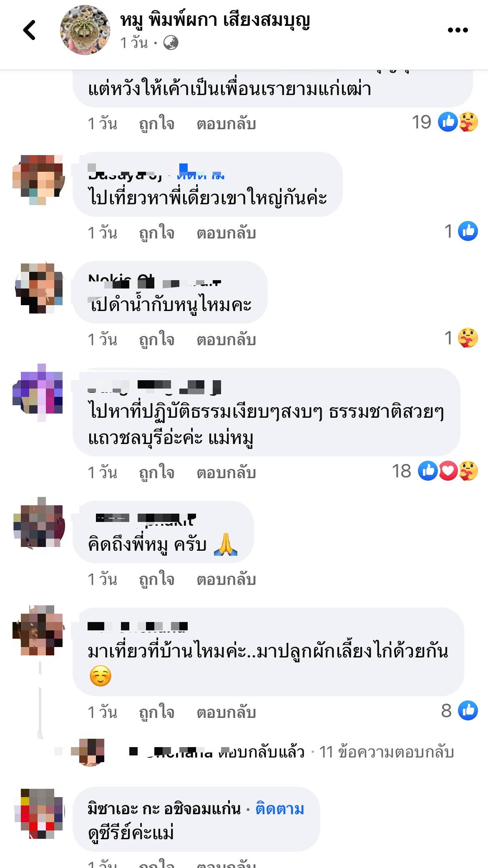488x868 pixels.
Task: Open the post author's cactus profile picture
Action: pos(85,30)
